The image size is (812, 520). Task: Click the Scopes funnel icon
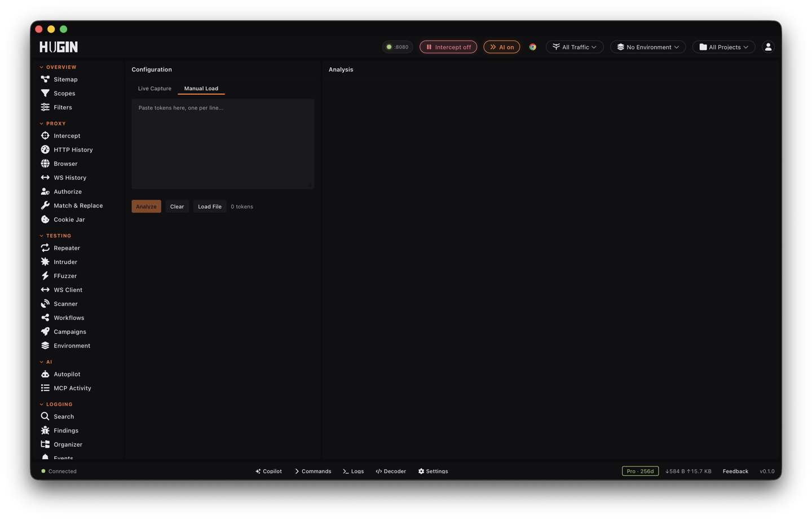(x=45, y=94)
